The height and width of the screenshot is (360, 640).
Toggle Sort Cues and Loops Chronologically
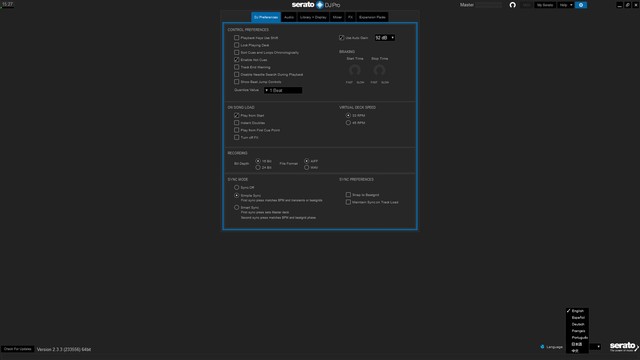[x=236, y=52]
